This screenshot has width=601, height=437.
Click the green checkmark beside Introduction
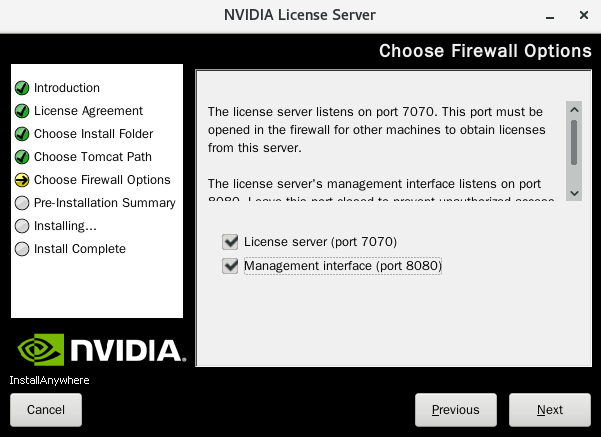[22, 88]
